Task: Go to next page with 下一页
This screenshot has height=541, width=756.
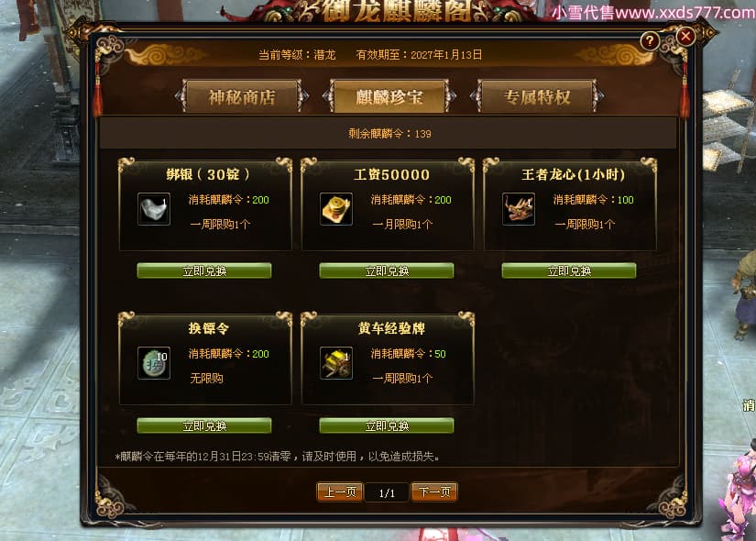Action: tap(434, 491)
